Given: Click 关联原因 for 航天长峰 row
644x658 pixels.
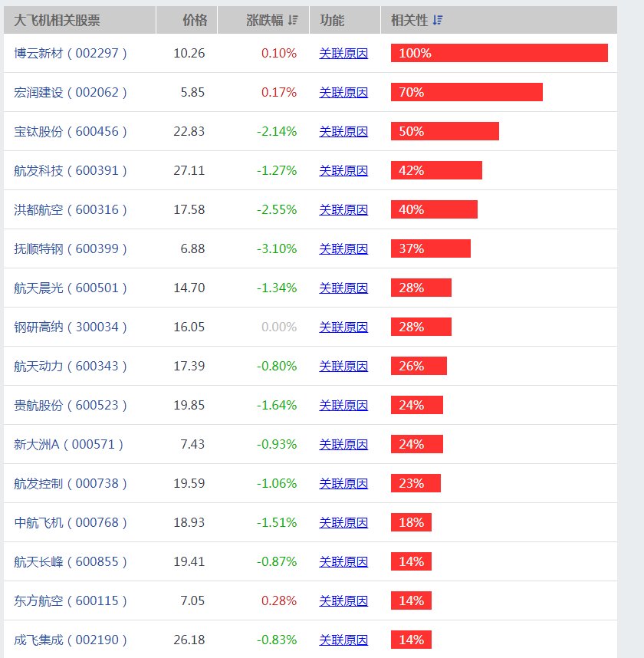Looking at the screenshot, I should (x=343, y=561).
